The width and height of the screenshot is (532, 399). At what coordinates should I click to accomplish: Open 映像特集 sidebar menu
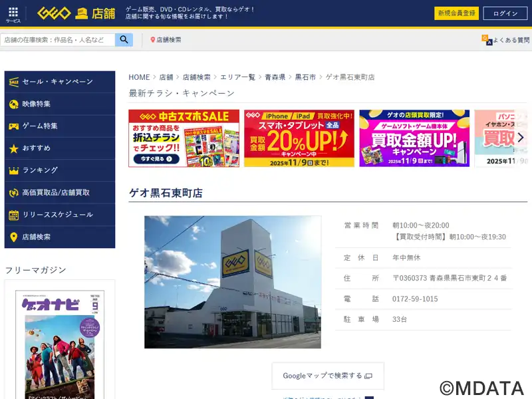(60, 104)
